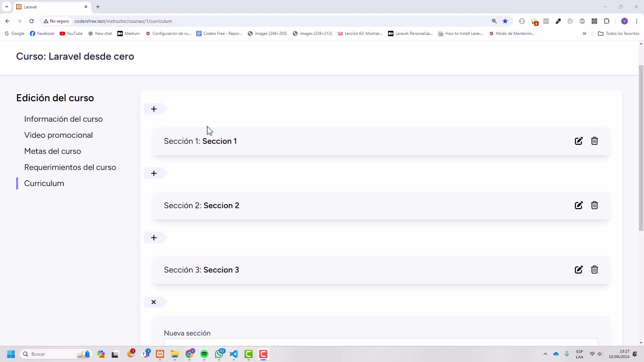644x362 pixels.
Task: Delete Sección 2 using the trash icon
Action: point(594,205)
